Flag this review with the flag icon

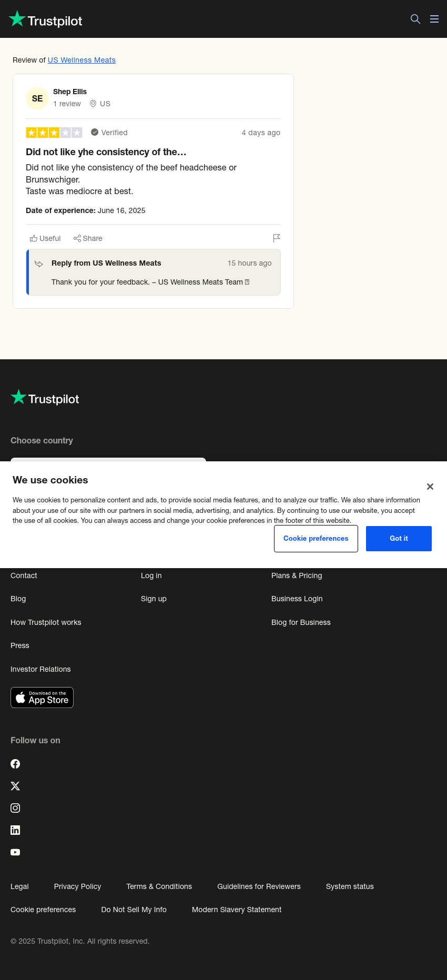pos(277,238)
